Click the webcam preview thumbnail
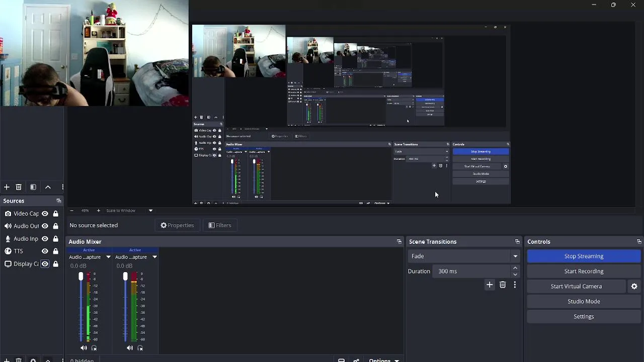644x362 pixels. point(94,53)
